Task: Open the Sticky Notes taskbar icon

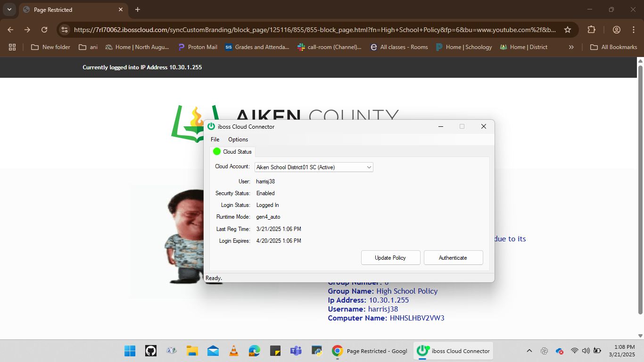Action: tap(275, 351)
